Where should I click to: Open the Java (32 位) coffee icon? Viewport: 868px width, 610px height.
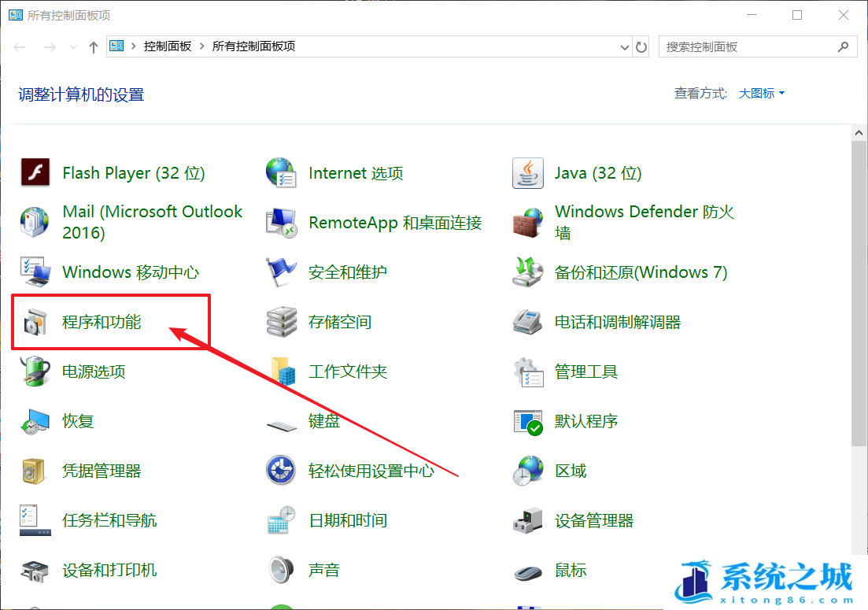(x=527, y=172)
